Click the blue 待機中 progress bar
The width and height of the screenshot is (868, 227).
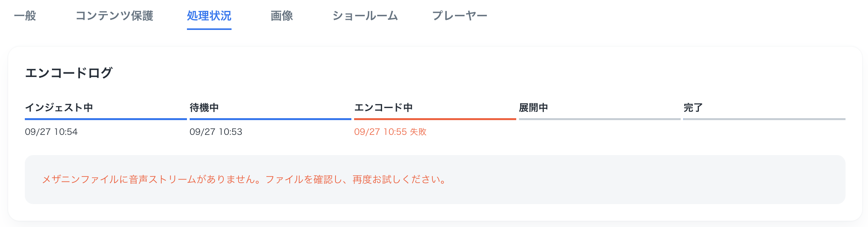(270, 120)
